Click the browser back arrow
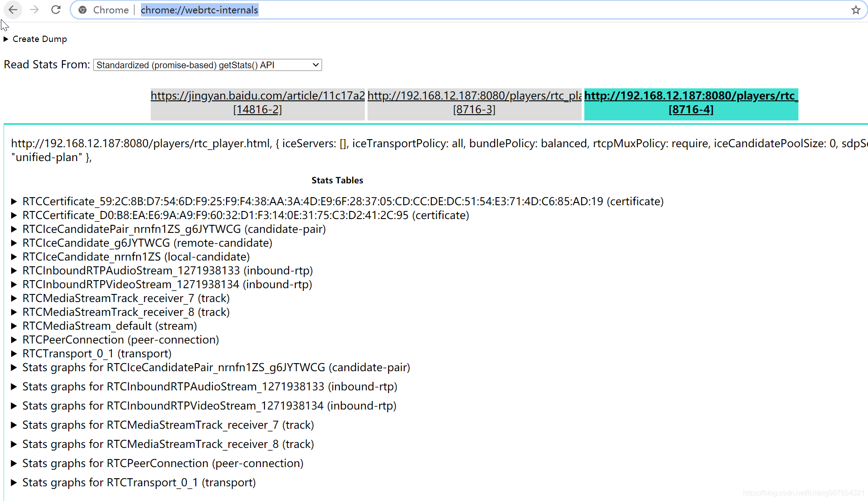Viewport: 868px width, 501px height. click(13, 10)
